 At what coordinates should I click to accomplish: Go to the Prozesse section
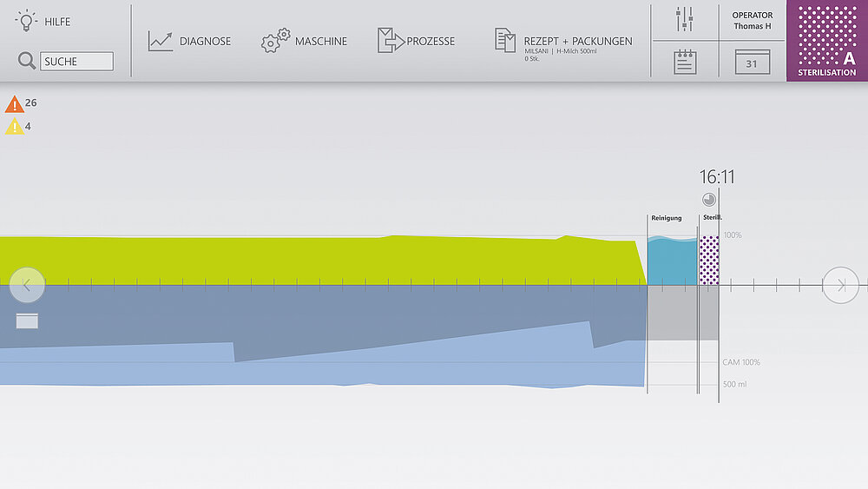tap(417, 41)
